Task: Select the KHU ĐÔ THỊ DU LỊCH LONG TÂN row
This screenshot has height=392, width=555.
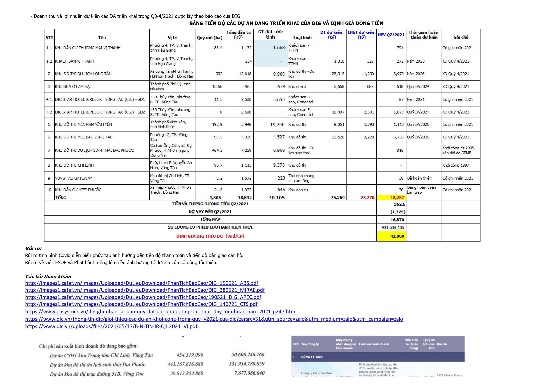Action: [83, 74]
